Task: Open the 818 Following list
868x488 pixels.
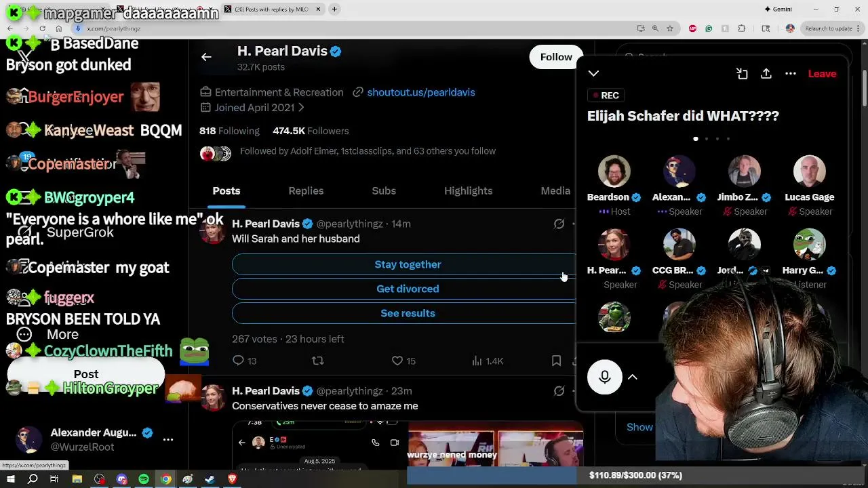Action: coord(229,131)
